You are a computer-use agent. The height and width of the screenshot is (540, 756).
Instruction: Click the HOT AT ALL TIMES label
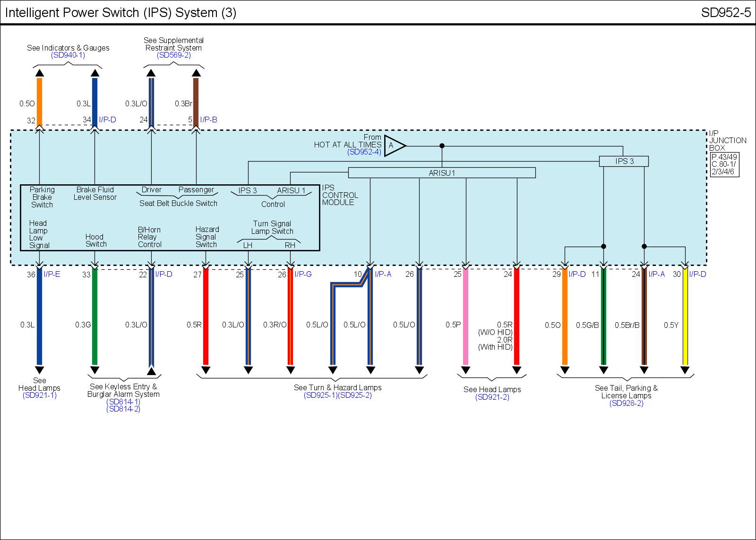[x=348, y=145]
